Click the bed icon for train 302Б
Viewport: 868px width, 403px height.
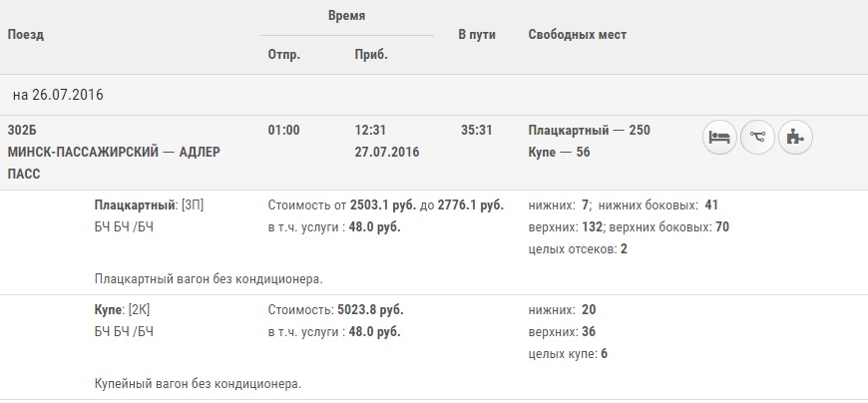coord(720,139)
